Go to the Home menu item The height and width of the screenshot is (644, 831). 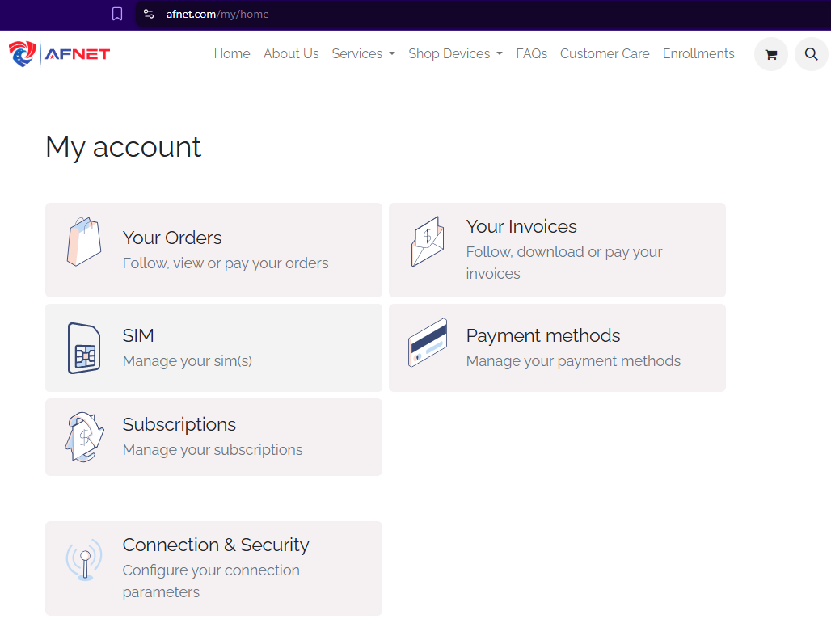coord(232,54)
